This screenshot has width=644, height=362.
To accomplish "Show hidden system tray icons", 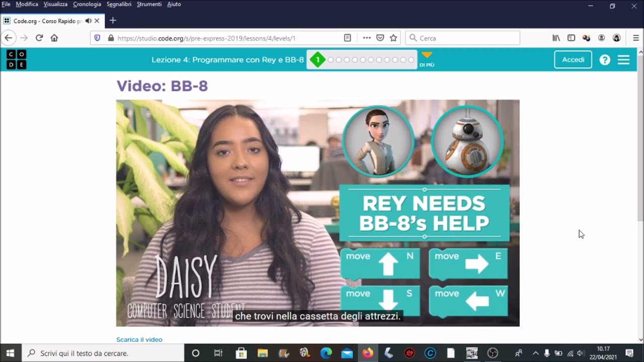I will [x=535, y=353].
